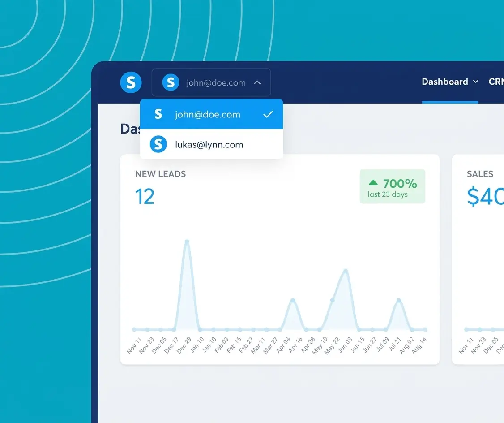Image resolution: width=504 pixels, height=423 pixels.
Task: Click the Apr 04 peak point on the leads chart
Action: [x=293, y=300]
